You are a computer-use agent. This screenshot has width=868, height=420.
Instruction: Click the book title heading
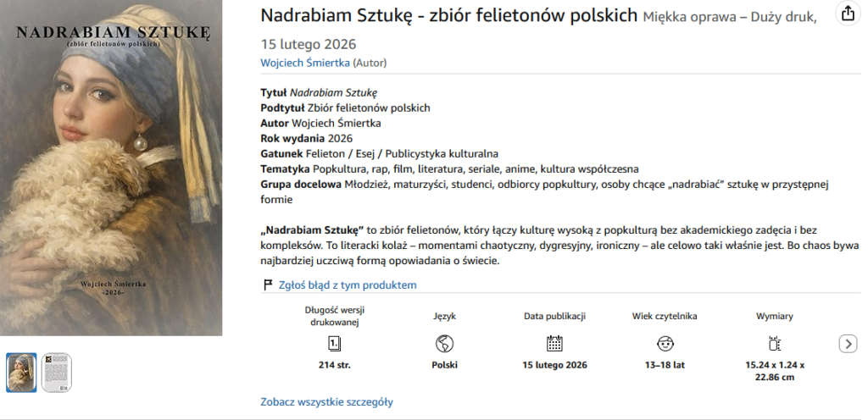(448, 15)
